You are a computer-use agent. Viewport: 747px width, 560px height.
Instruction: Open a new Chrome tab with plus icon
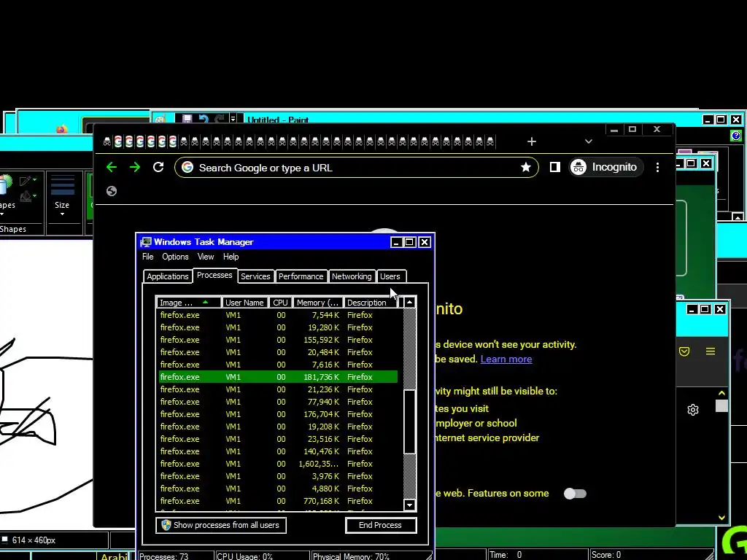[532, 141]
